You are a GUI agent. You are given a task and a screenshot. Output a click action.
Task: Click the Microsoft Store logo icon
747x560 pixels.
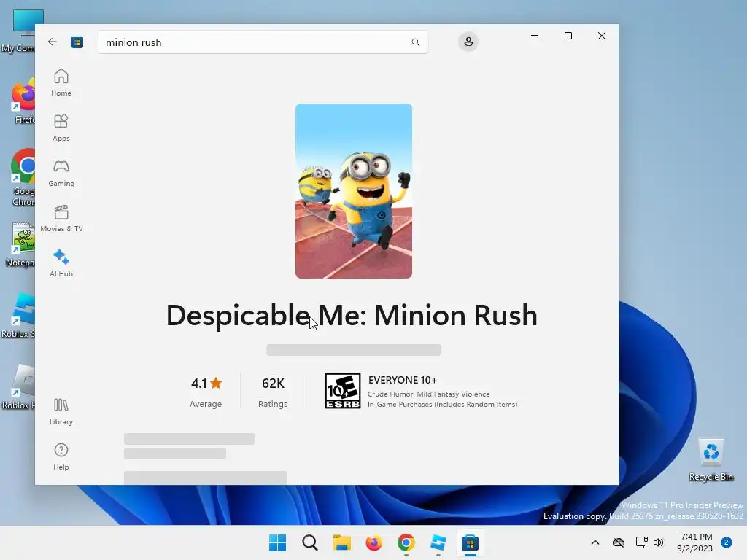coord(77,42)
